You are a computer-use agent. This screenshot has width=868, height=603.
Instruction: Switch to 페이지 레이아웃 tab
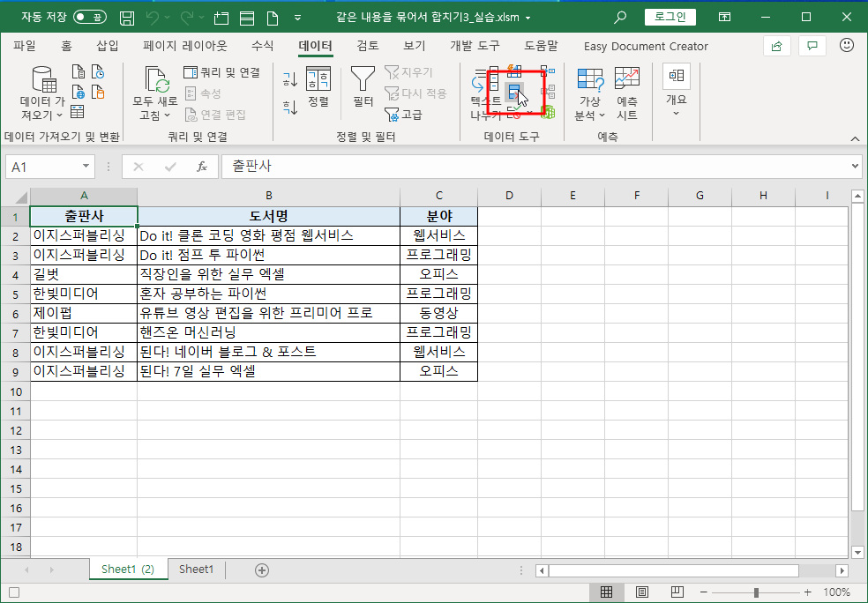coord(185,46)
